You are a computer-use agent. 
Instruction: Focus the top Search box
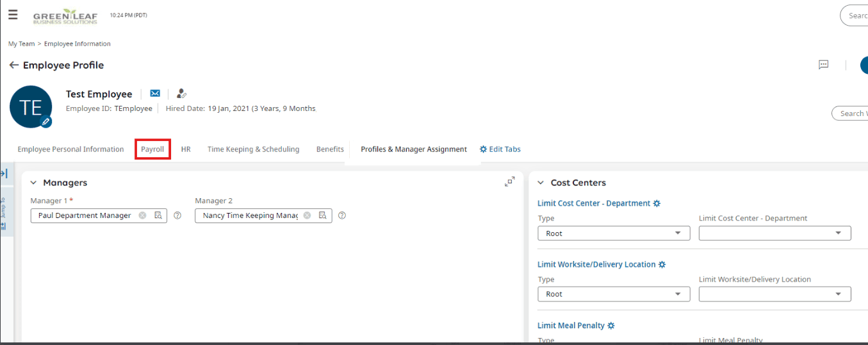(854, 15)
